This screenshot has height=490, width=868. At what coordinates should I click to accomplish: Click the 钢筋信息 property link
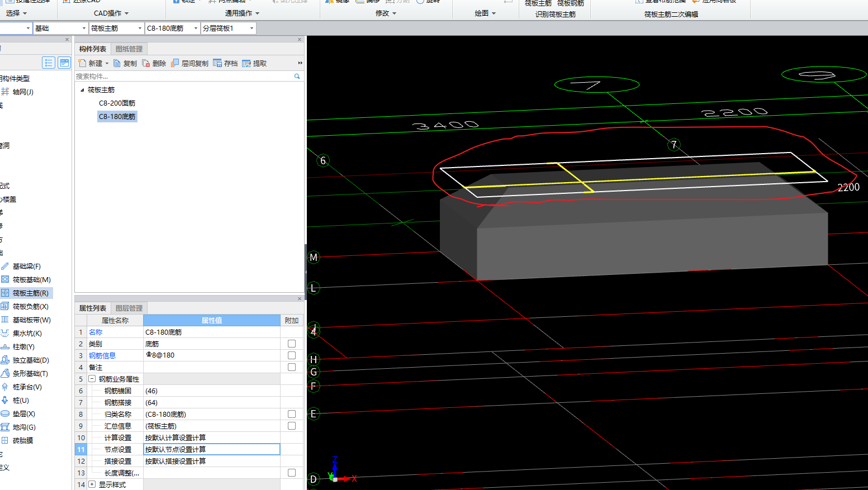coord(102,355)
